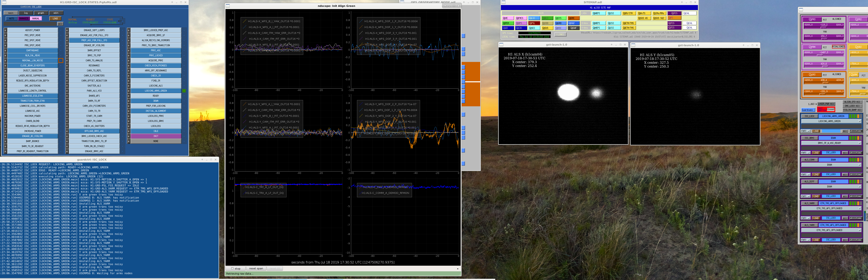Open the GRD screen in SITEMAP
This screenshot has height=280, width=868.
coord(560,23)
